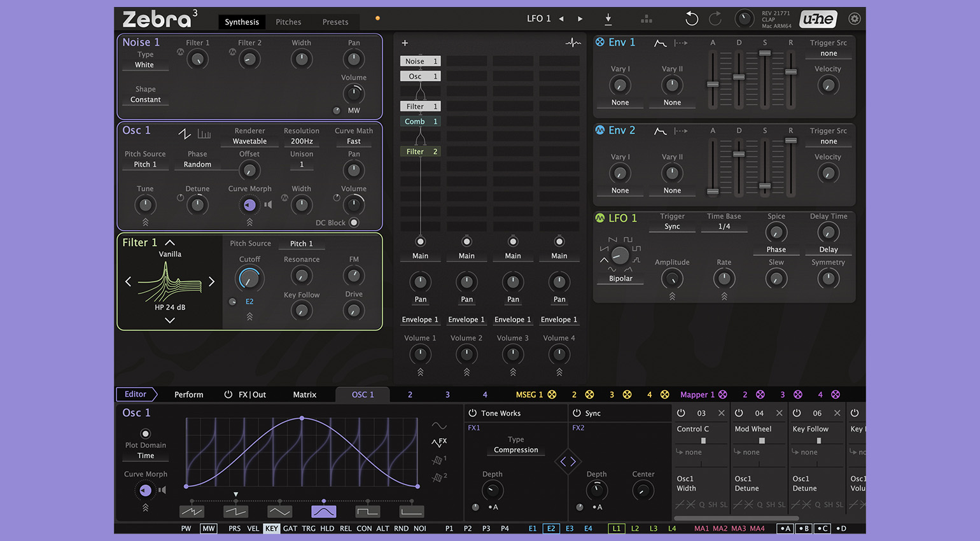This screenshot has height=541, width=980.
Task: Click next LFO right arrow
Action: click(580, 19)
